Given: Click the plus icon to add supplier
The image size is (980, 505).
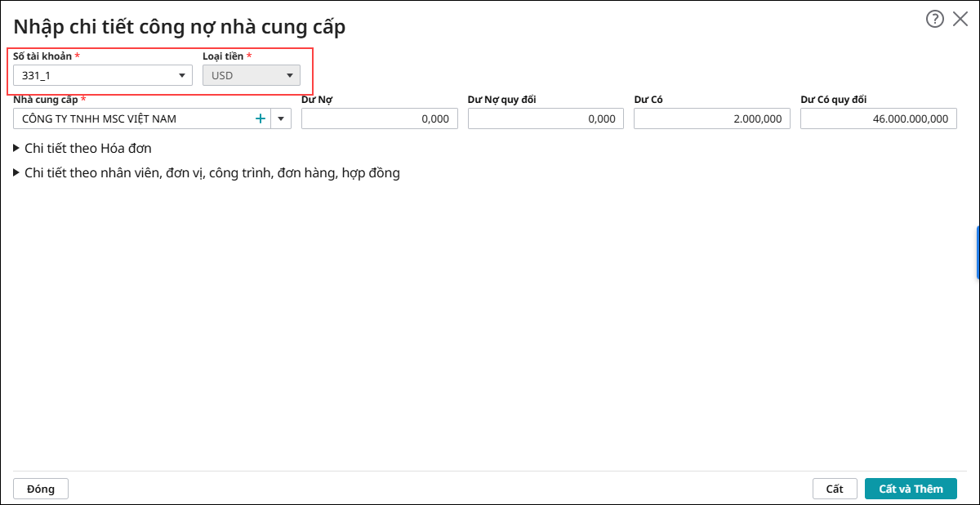Looking at the screenshot, I should [261, 118].
